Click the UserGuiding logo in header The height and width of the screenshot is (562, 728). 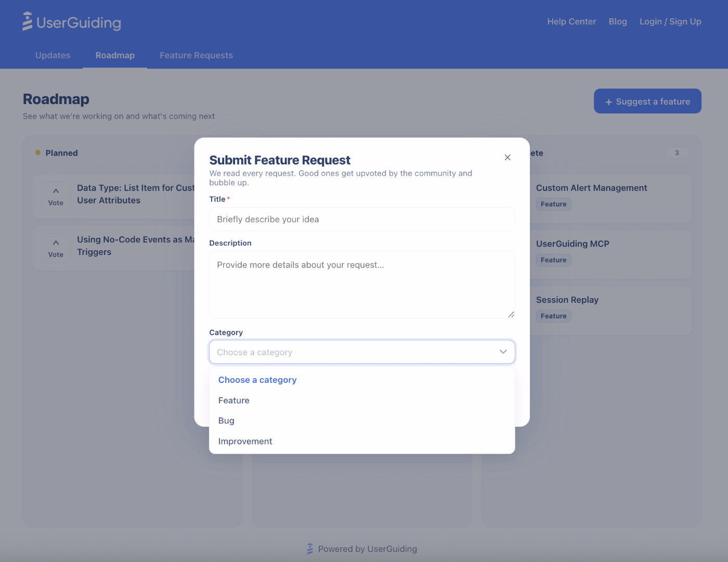(72, 22)
